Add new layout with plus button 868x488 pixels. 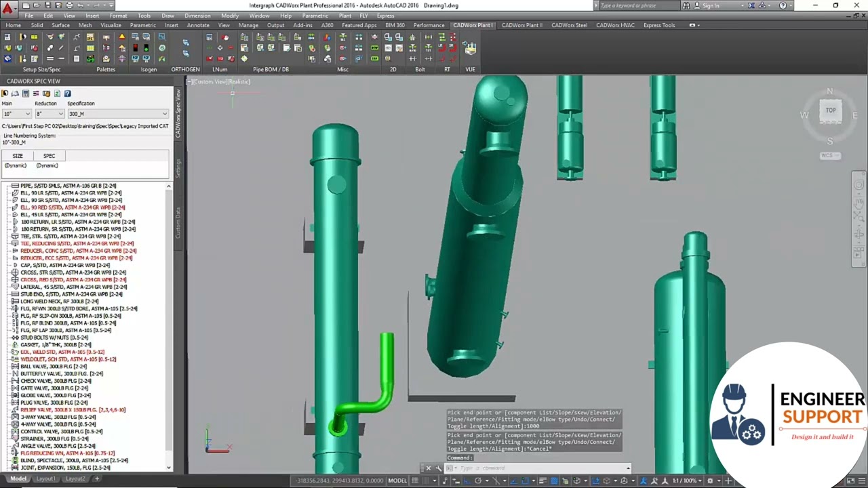click(x=96, y=479)
